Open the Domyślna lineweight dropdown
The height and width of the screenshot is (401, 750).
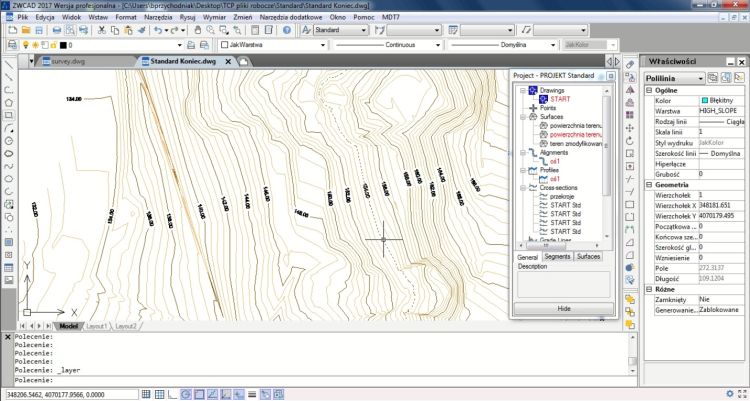[x=553, y=45]
